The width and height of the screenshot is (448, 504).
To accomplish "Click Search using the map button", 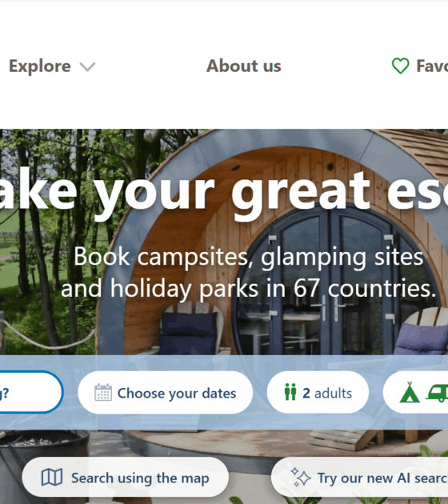I will 126,477.
